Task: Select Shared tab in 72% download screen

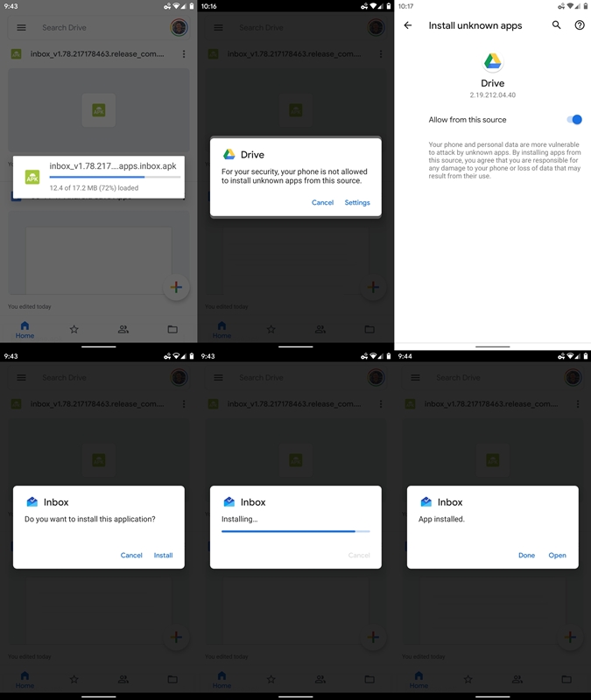Action: tap(123, 330)
